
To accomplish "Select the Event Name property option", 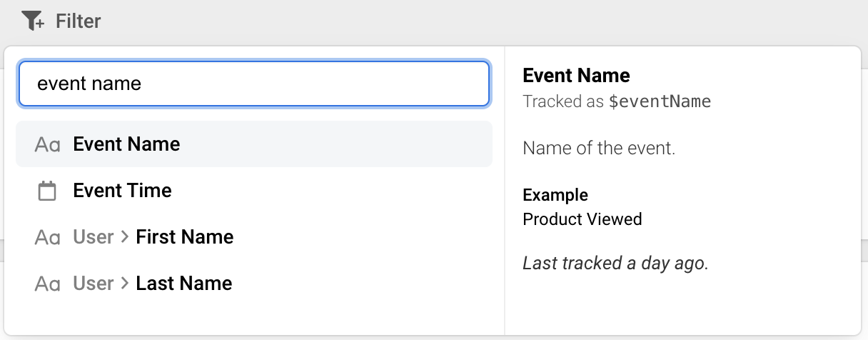I will coord(254,144).
